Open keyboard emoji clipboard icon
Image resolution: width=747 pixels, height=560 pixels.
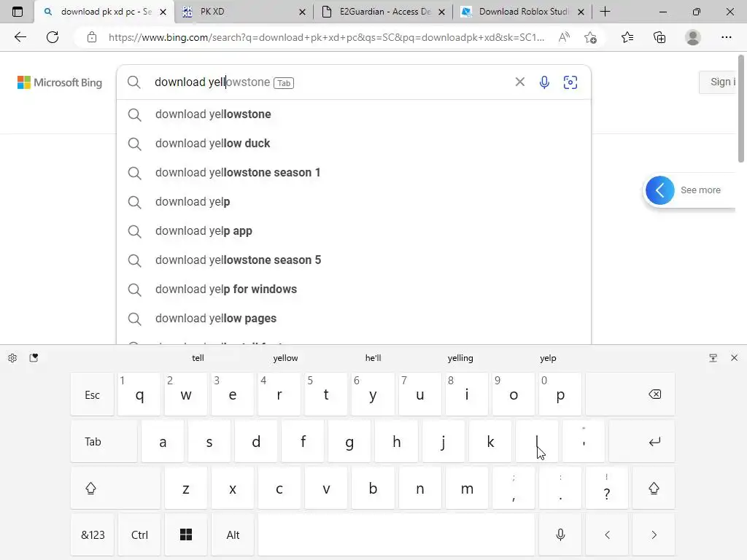(34, 357)
